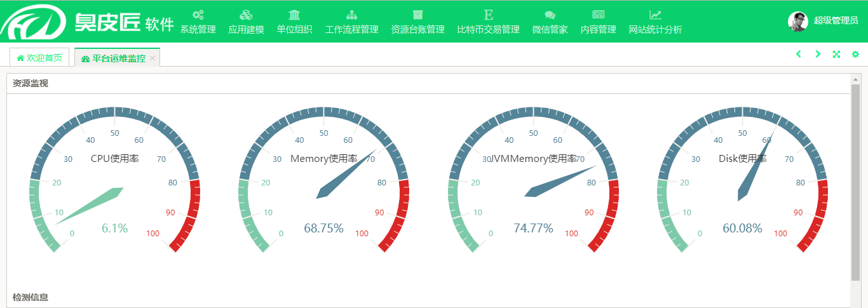Viewport: 868px width, 308px height.
Task: Click the 74.77% JVM memory value
Action: click(533, 228)
